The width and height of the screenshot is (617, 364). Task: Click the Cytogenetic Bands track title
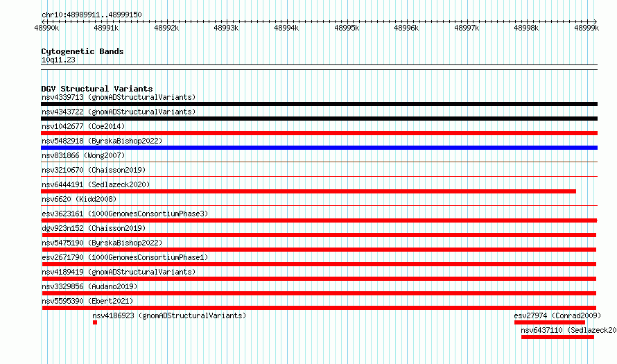(82, 51)
